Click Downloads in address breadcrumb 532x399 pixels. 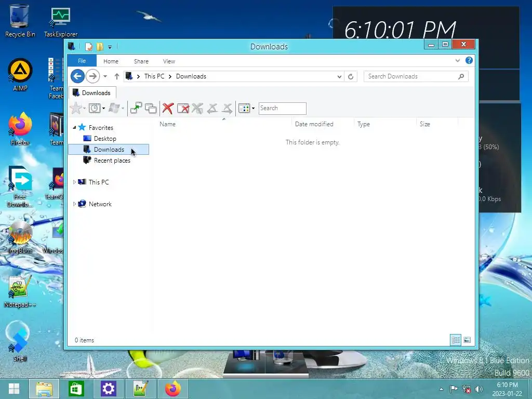[x=191, y=76]
